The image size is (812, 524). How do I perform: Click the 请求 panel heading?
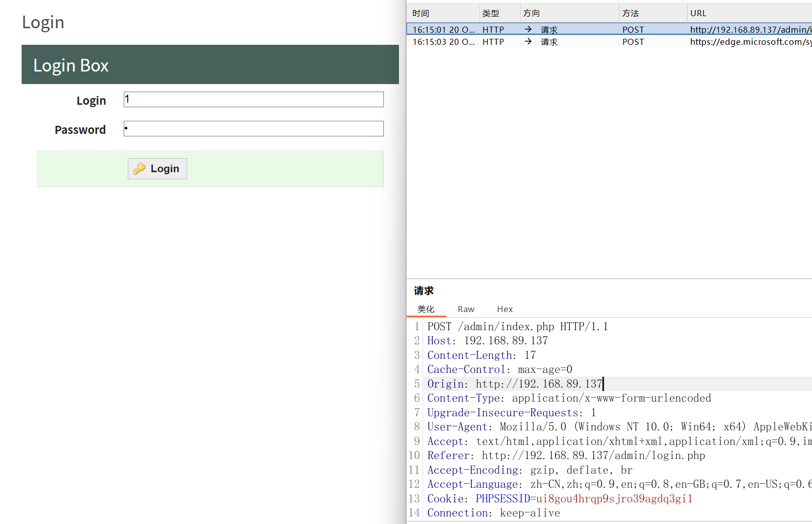coord(424,290)
